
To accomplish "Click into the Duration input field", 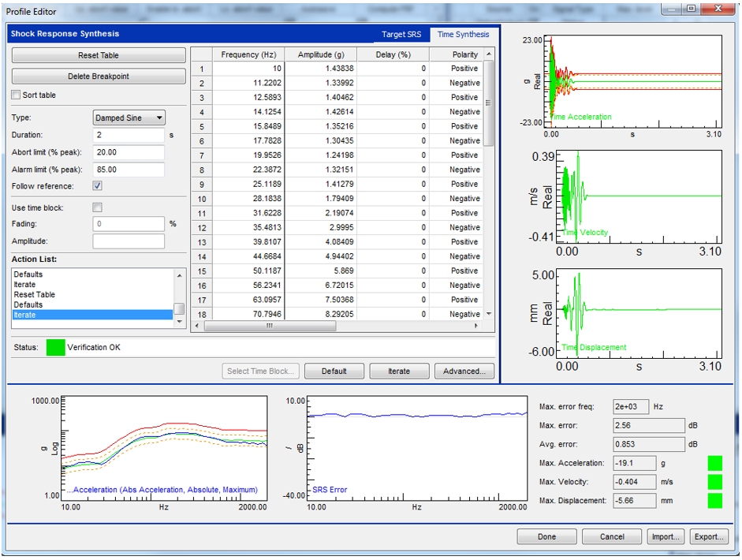I will coord(129,135).
